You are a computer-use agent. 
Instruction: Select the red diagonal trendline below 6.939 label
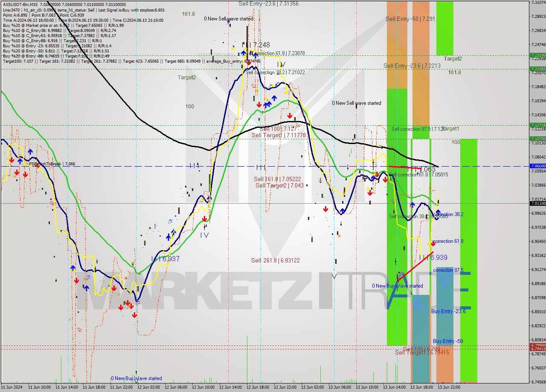pyautogui.click(x=415, y=266)
